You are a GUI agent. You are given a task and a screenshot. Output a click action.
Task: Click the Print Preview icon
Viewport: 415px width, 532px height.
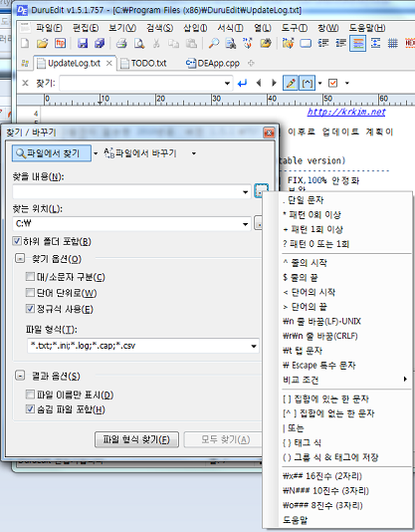click(139, 44)
